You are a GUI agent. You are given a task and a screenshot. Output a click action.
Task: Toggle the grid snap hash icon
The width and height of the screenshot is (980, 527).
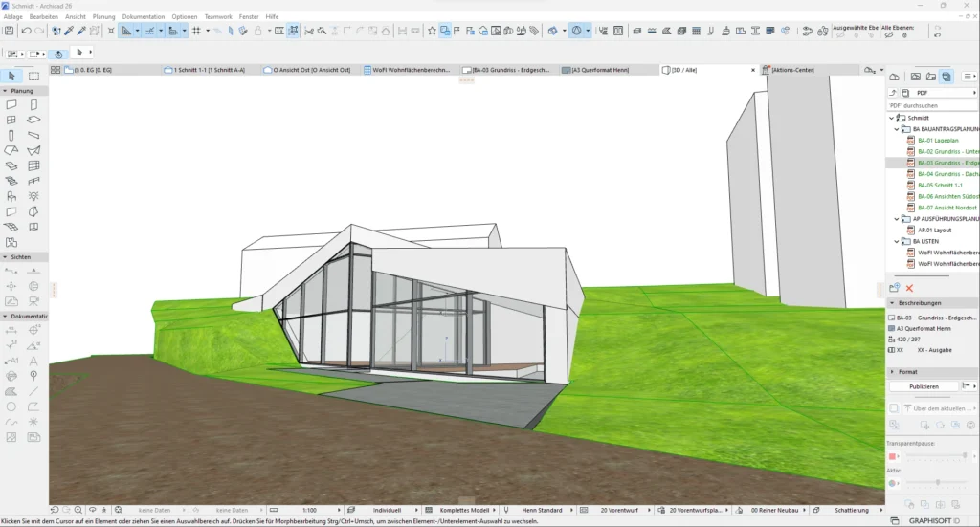[196, 31]
